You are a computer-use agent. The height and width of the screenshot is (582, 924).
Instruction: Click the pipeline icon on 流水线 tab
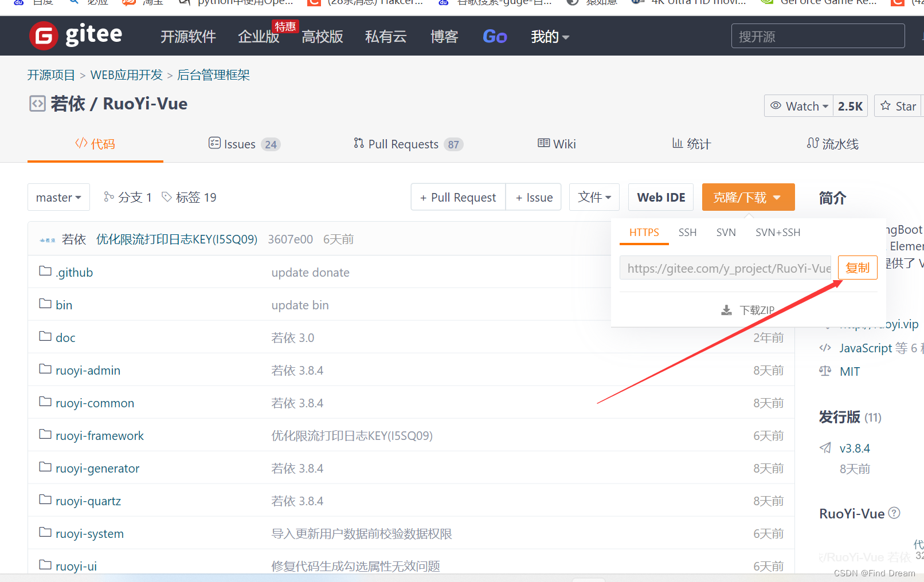click(x=813, y=144)
